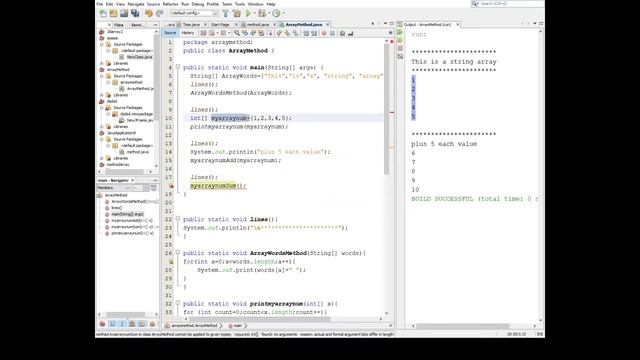
Task: Click the Profile Project toolbar icon
Action: pos(276,13)
